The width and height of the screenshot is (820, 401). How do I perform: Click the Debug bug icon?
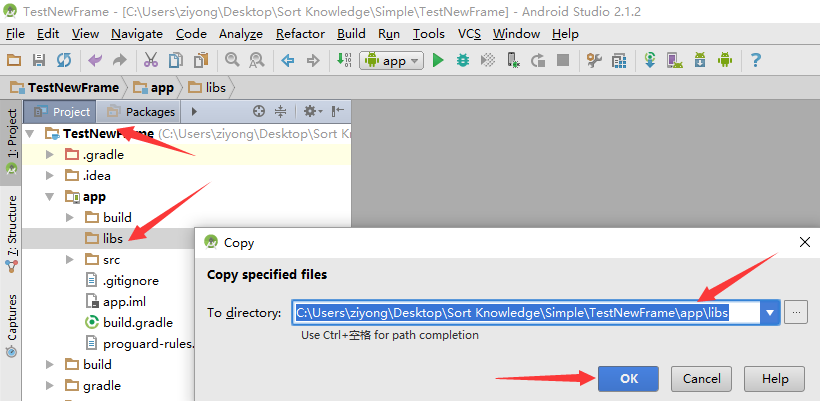(463, 61)
